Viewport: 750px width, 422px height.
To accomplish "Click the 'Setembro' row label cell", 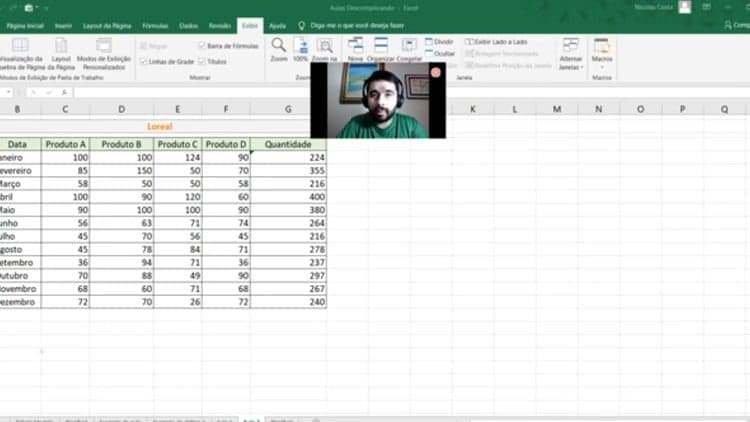I will (x=20, y=262).
